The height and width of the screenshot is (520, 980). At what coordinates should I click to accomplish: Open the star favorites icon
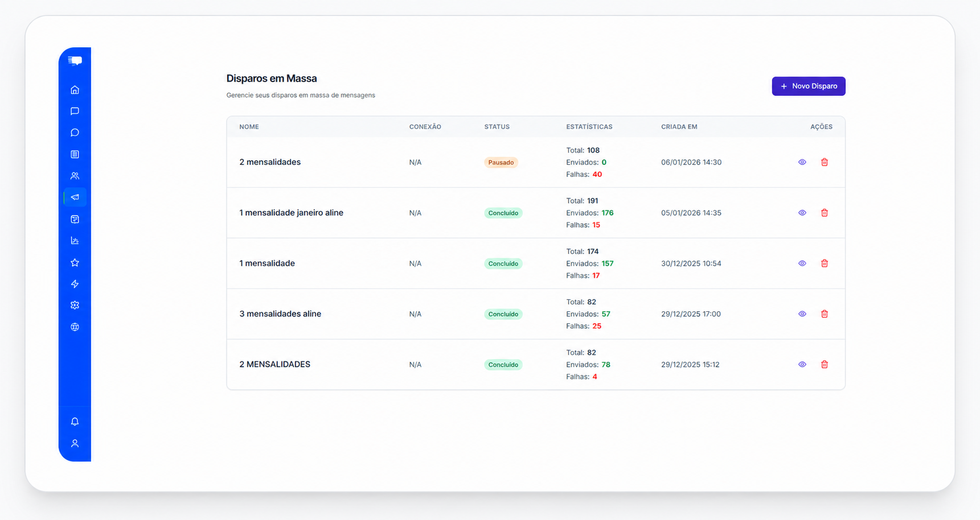[75, 262]
